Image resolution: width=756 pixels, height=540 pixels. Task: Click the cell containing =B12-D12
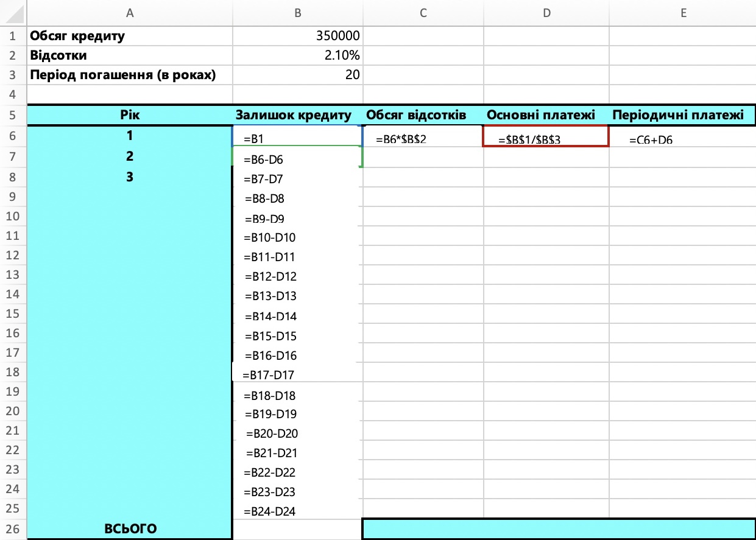(298, 275)
